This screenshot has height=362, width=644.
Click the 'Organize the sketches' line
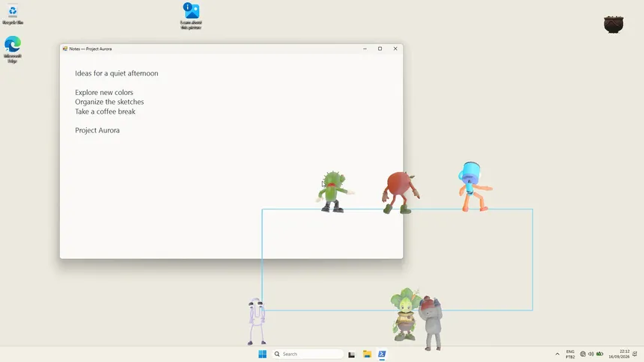click(109, 102)
